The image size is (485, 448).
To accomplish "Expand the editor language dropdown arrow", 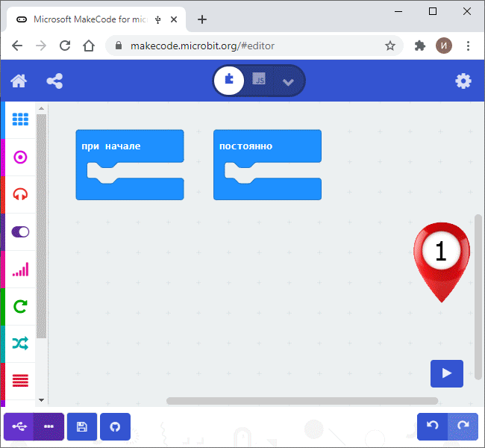I will point(288,82).
